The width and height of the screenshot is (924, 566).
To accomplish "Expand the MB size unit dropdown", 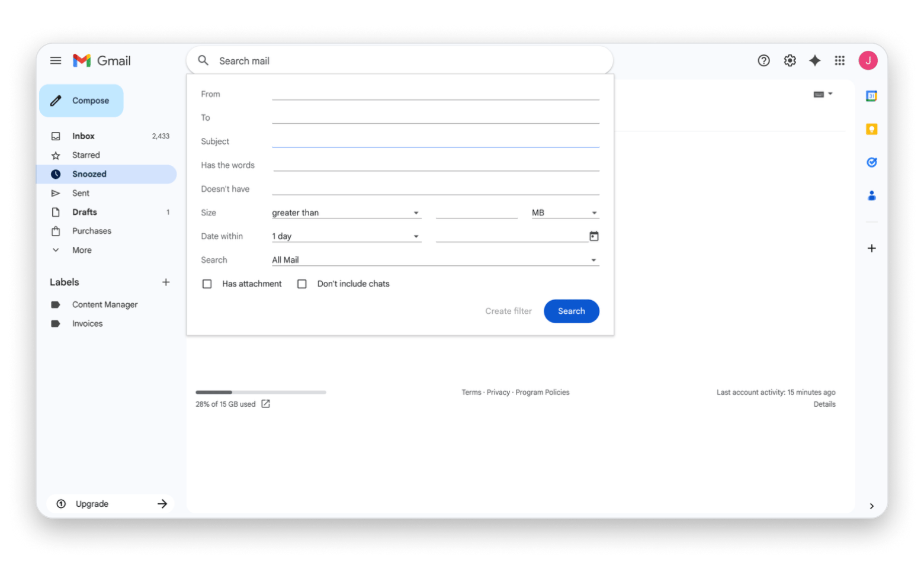I will click(x=564, y=213).
